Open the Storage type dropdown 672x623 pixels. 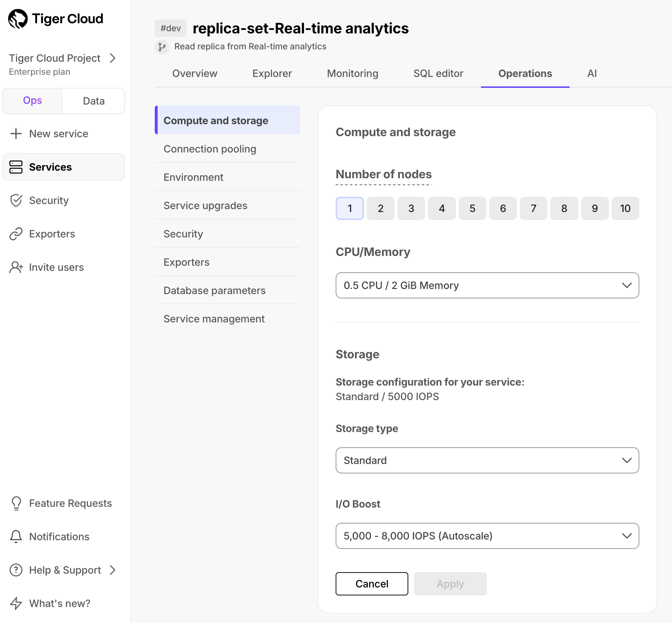coord(487,460)
